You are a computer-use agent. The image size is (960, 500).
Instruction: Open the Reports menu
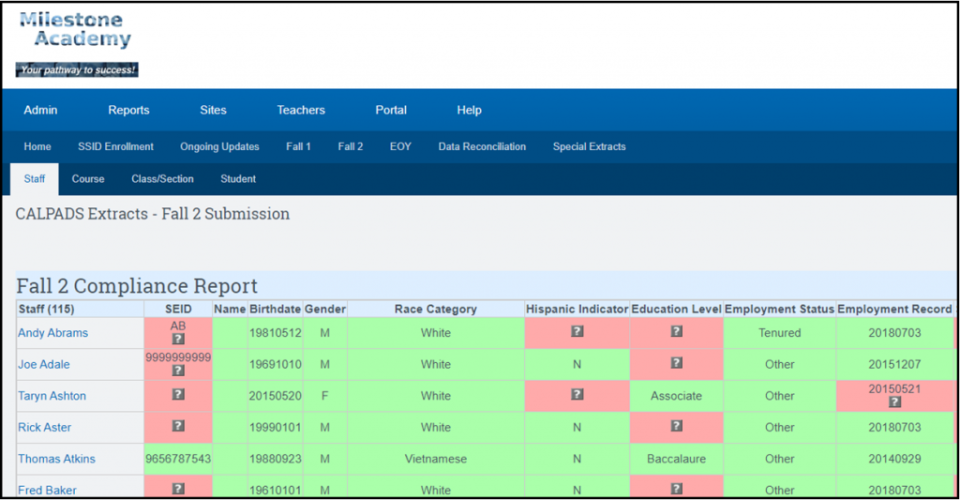pos(129,110)
